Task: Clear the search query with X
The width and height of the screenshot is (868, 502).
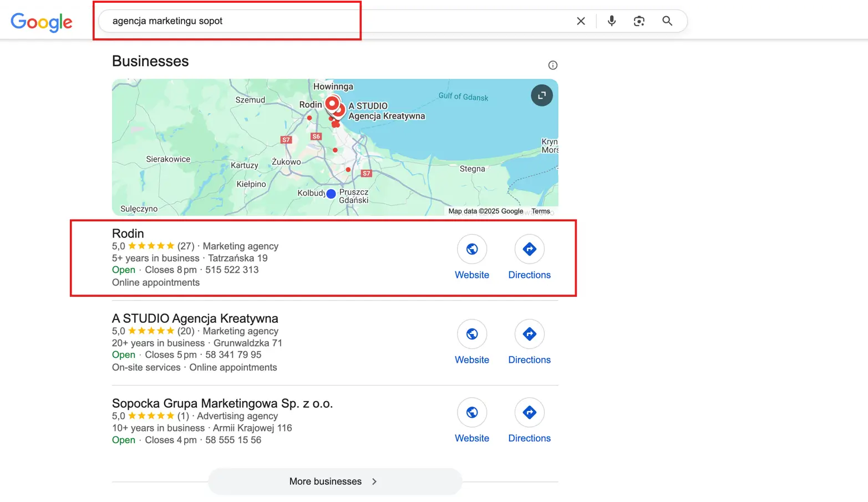Action: [x=581, y=21]
